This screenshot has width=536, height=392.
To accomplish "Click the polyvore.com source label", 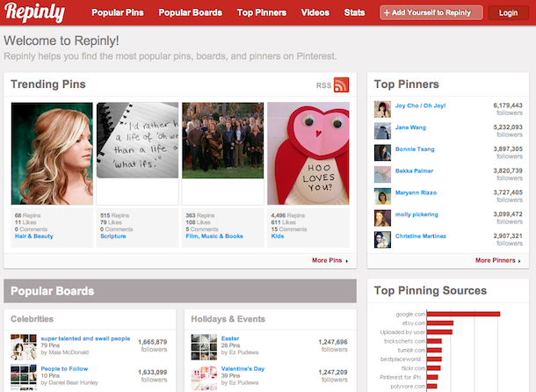I will pos(408,387).
